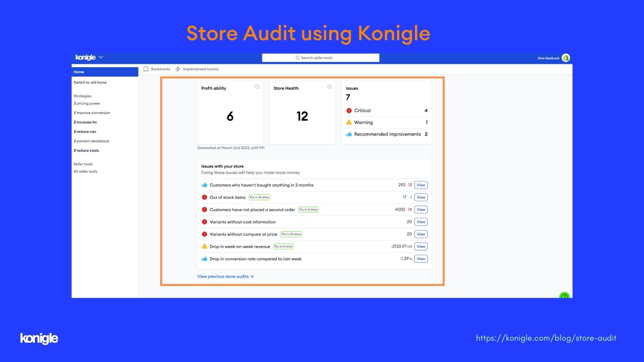
Task: Click red icon beside Variants without cost information
Action: click(x=204, y=222)
